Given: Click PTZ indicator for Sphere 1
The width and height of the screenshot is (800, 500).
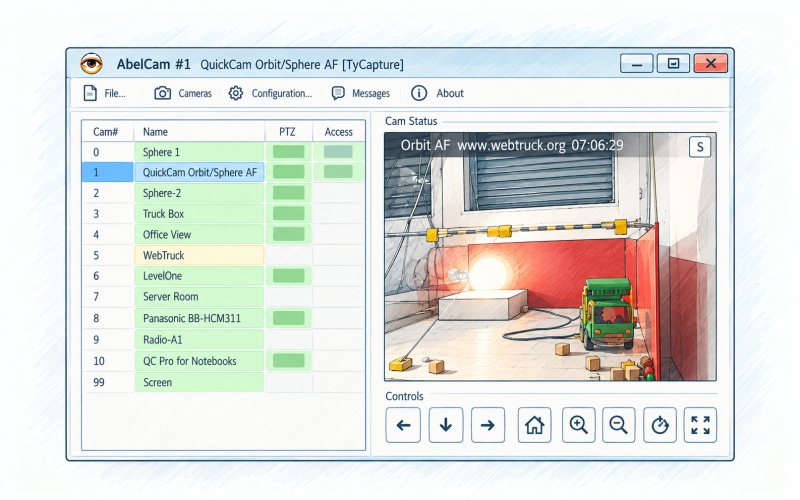Looking at the screenshot, I should [x=289, y=152].
